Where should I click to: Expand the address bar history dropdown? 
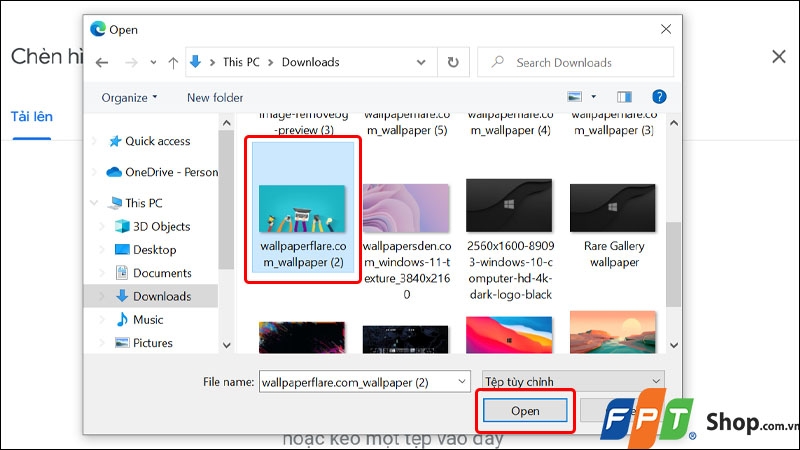coord(421,62)
